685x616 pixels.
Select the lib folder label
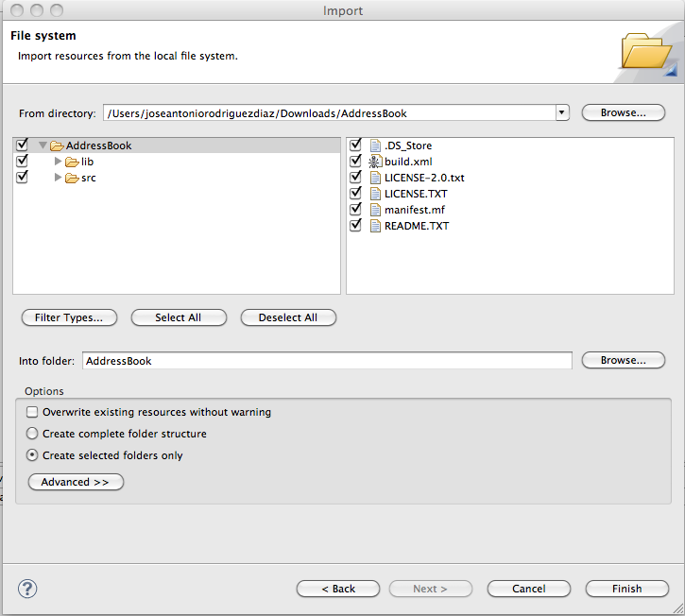pyautogui.click(x=87, y=162)
